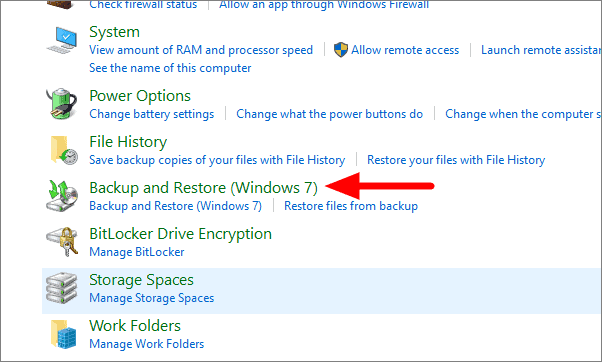Click the Storage Spaces stacked drives icon

[x=61, y=288]
